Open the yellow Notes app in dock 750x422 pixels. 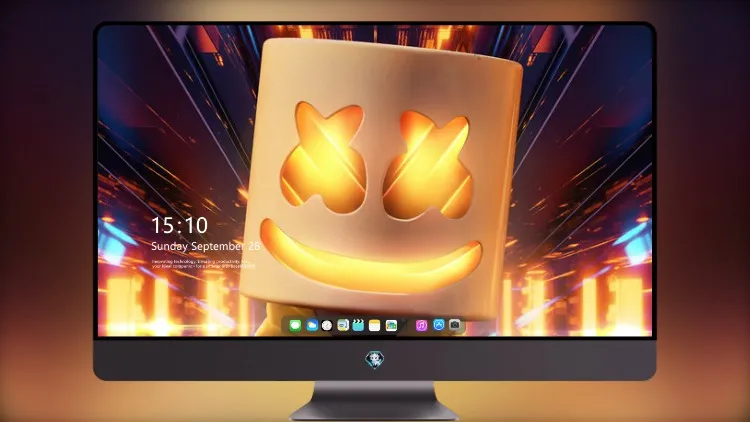[375, 325]
